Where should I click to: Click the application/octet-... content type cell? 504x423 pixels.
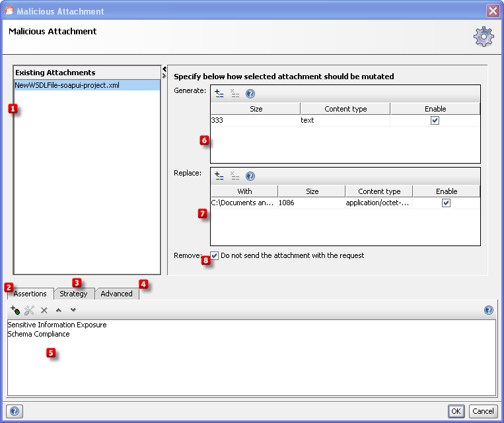[379, 203]
